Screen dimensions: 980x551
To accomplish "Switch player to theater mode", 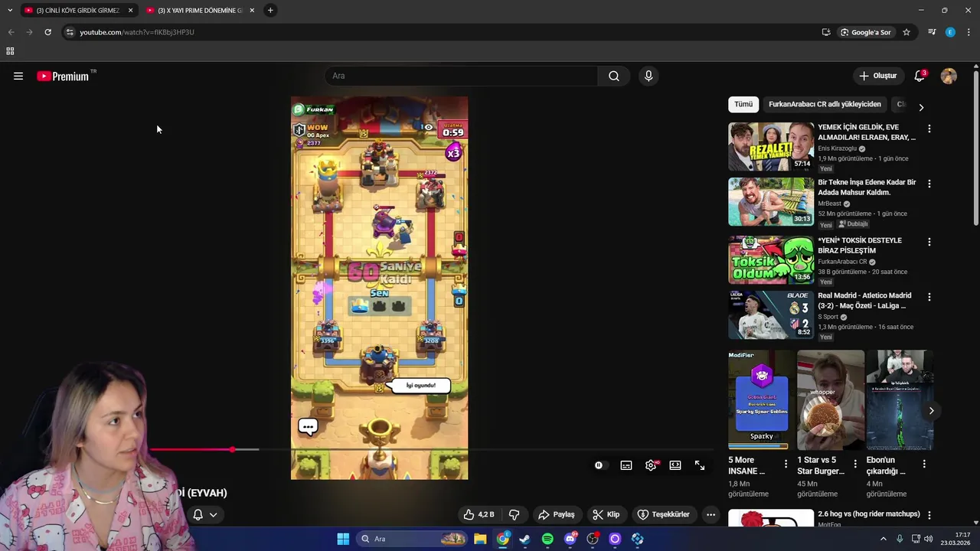I will pyautogui.click(x=675, y=465).
